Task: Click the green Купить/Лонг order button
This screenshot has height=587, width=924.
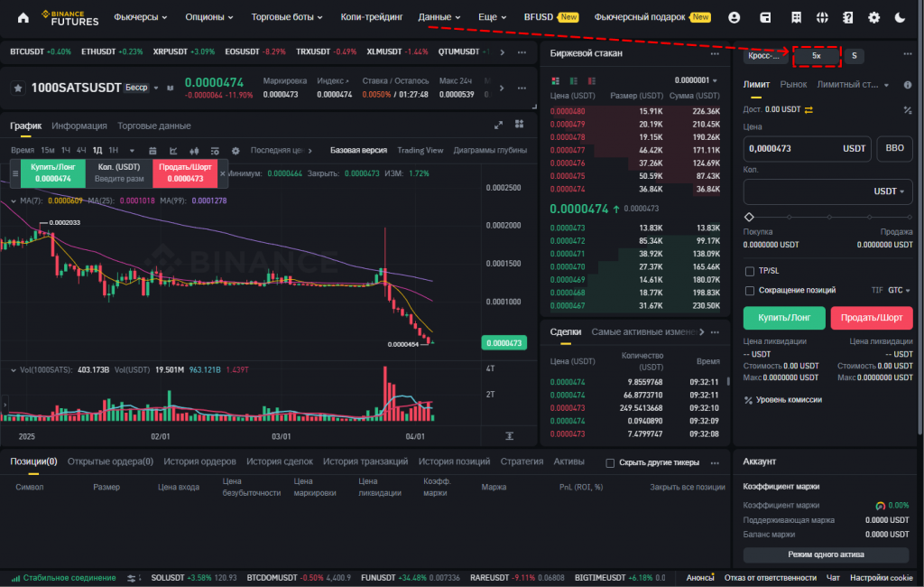Action: click(x=784, y=318)
